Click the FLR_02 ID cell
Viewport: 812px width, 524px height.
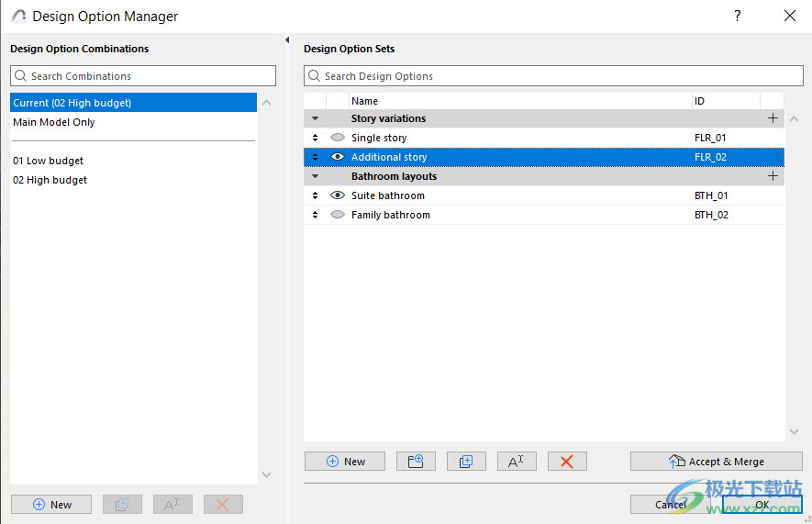pos(710,157)
